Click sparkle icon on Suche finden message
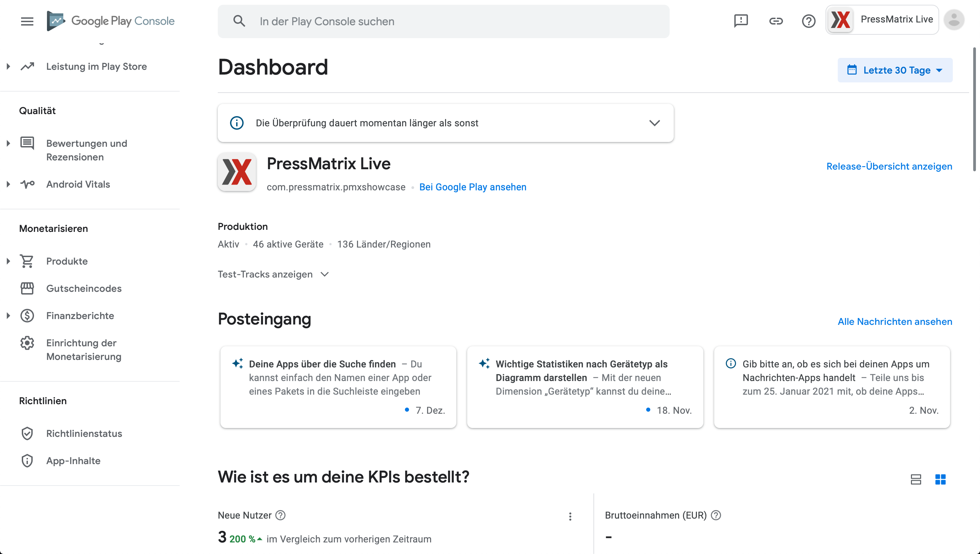Screen dimensions: 980x554 [x=238, y=363]
